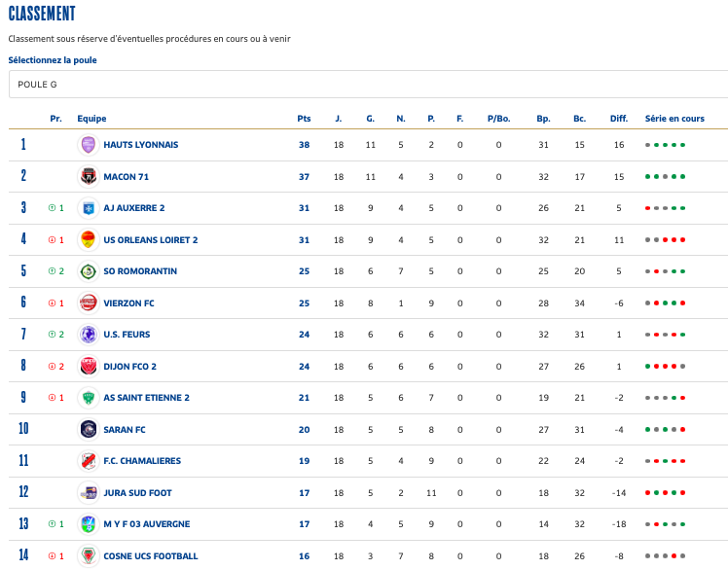Click the Saran FC team logo
Screen dimensions: 728x570
88,430
